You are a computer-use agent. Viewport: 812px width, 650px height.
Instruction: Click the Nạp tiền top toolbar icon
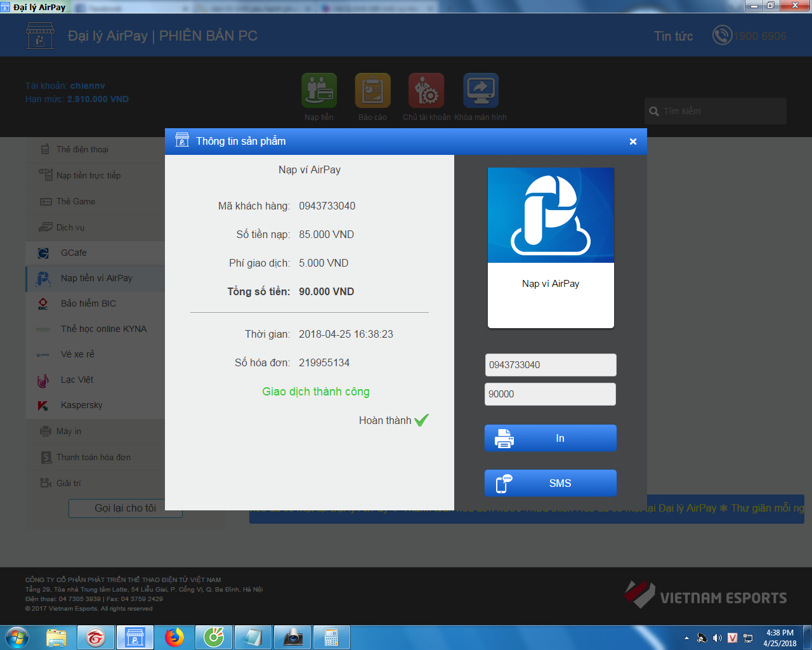(319, 91)
